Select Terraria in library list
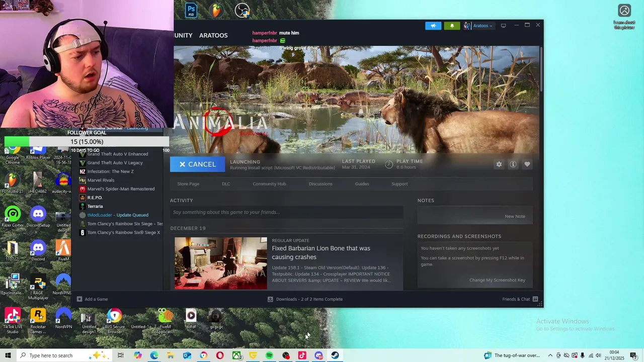 (x=95, y=206)
